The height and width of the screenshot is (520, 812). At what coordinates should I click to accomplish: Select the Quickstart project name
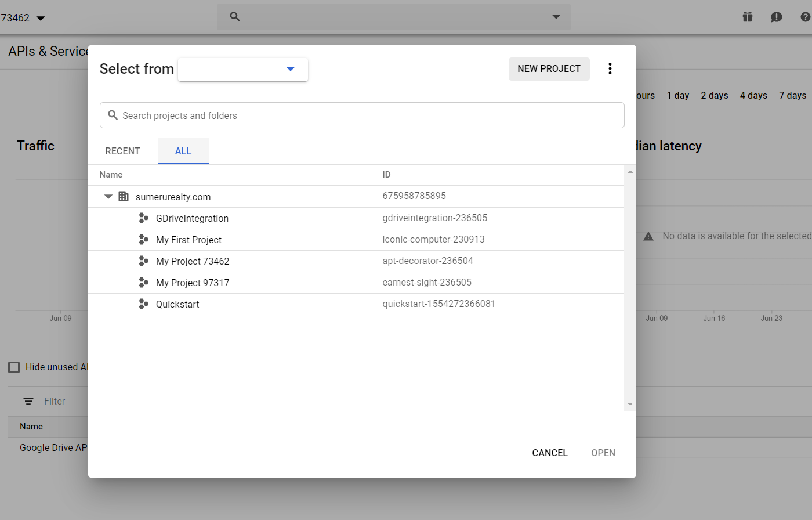coord(177,304)
